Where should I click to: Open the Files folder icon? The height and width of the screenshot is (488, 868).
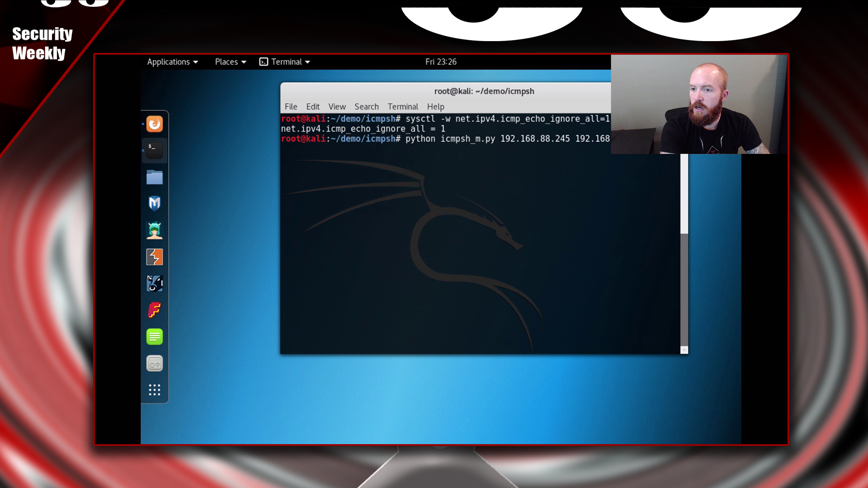pyautogui.click(x=154, y=177)
